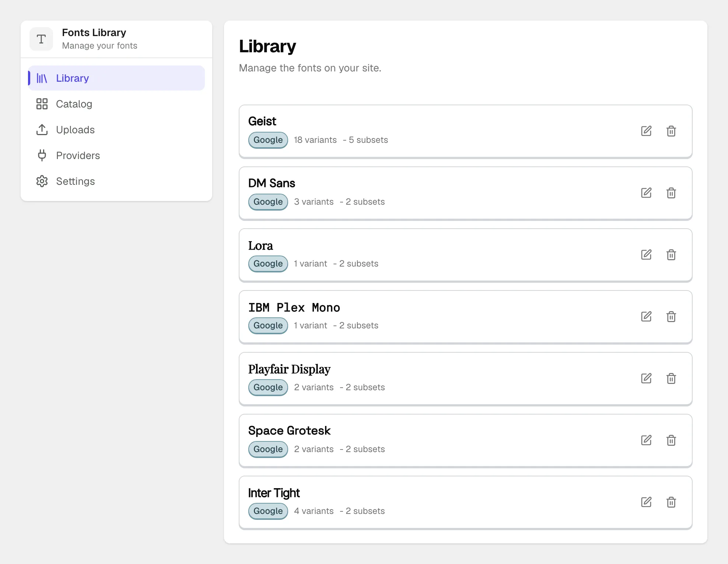Image resolution: width=728 pixels, height=564 pixels.
Task: Click the Fonts Library T logo icon
Action: [x=41, y=39]
